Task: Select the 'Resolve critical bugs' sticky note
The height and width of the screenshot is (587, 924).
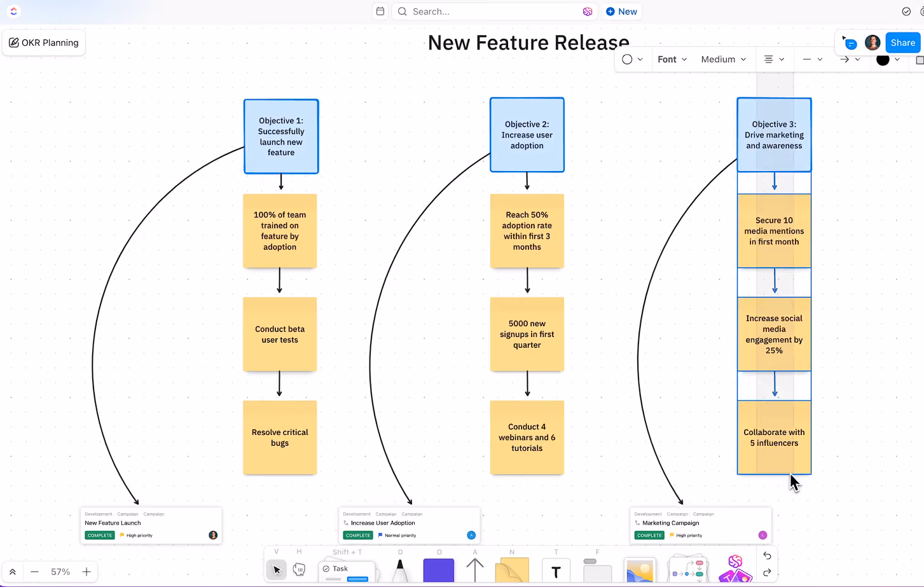Action: point(280,438)
